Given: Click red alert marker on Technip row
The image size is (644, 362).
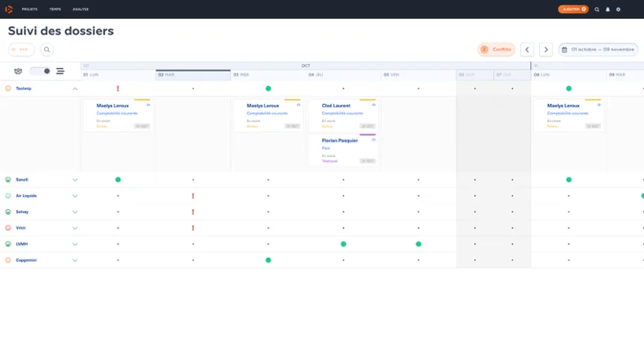Looking at the screenshot, I should [x=118, y=89].
